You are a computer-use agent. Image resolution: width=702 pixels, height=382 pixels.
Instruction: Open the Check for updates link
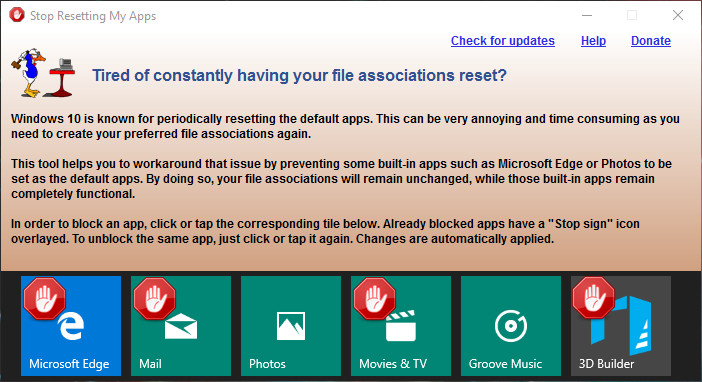point(503,41)
